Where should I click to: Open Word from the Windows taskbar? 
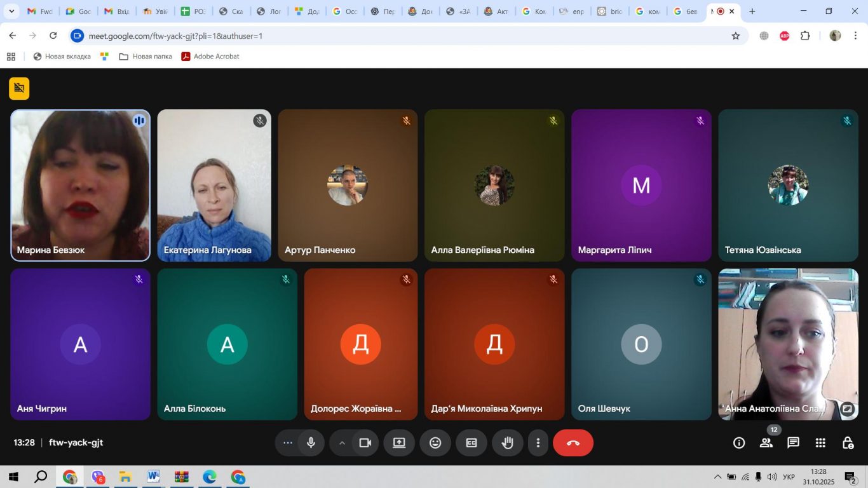[x=153, y=477]
